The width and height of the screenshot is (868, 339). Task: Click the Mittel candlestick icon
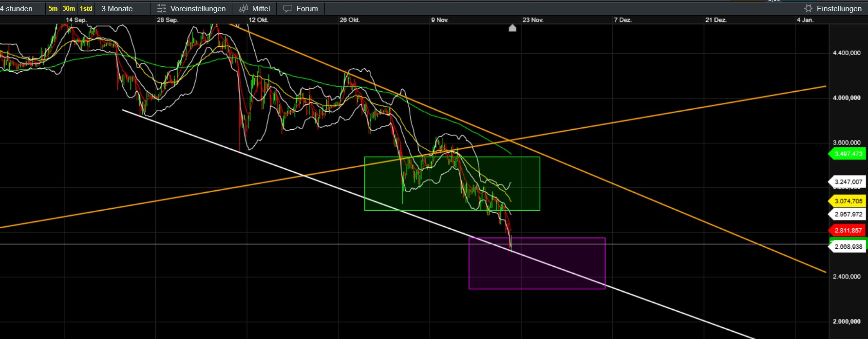[x=244, y=9]
